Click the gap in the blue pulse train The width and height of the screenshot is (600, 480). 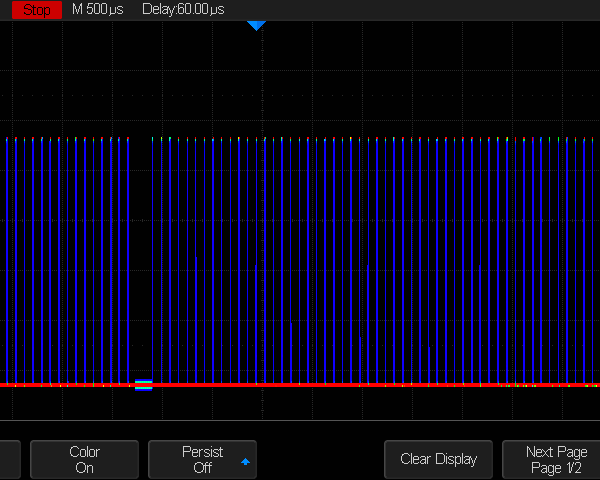tap(140, 260)
